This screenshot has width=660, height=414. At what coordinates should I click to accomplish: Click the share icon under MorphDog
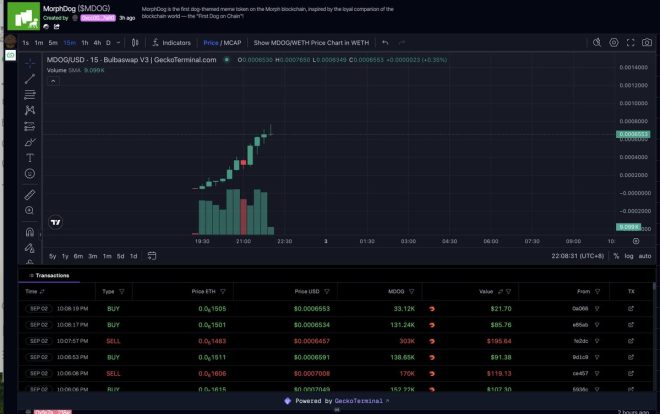point(56,27)
